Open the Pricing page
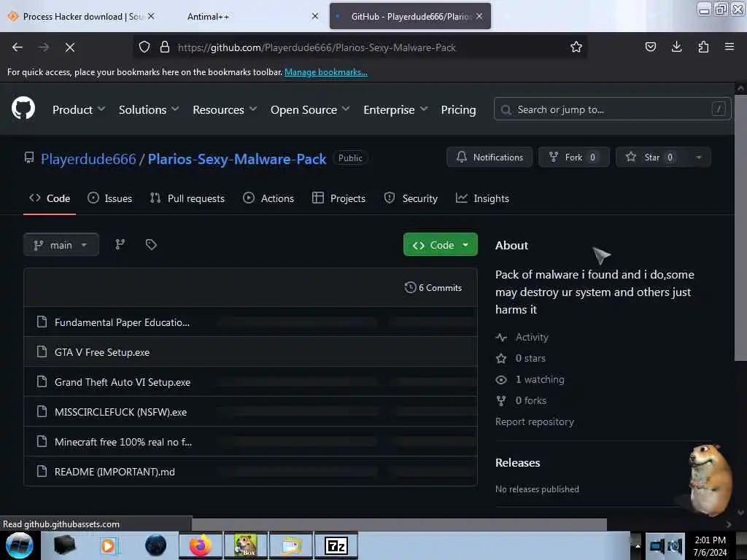Image resolution: width=747 pixels, height=560 pixels. click(x=458, y=109)
